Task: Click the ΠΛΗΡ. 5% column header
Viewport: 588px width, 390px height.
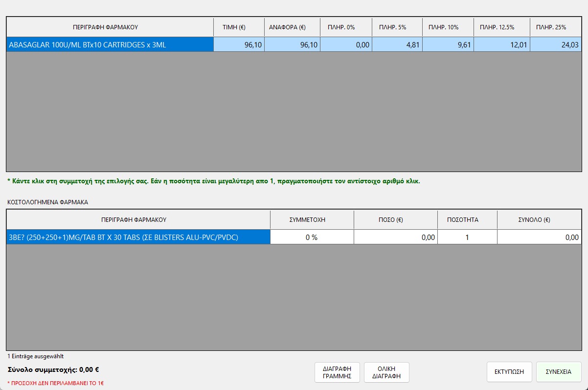Action: tap(397, 27)
